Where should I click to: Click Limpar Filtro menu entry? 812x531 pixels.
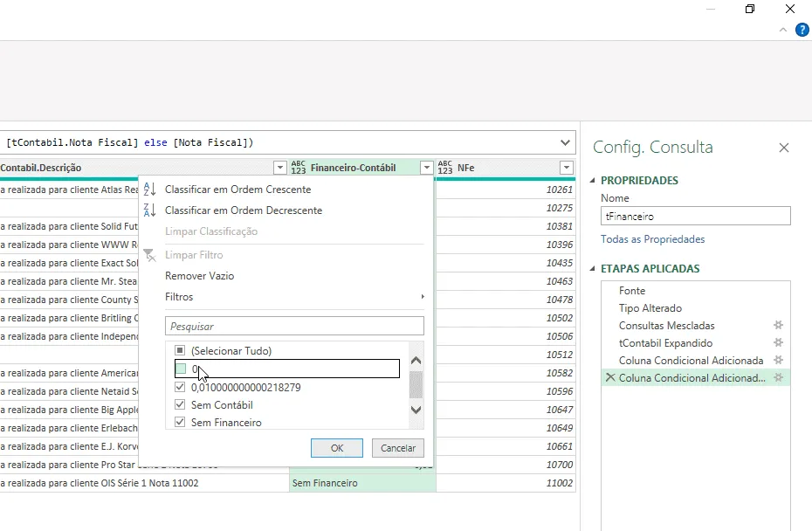click(194, 255)
